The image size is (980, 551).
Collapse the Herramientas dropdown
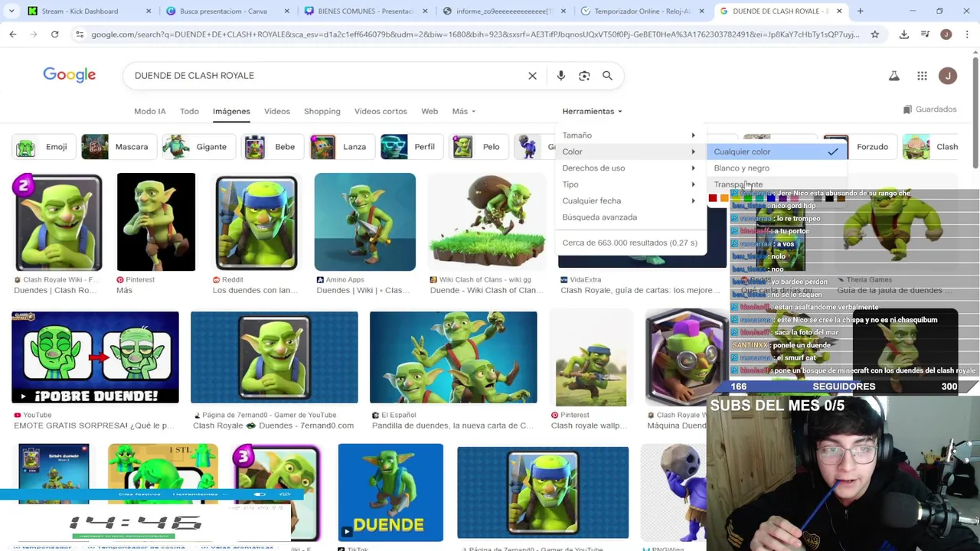click(592, 112)
